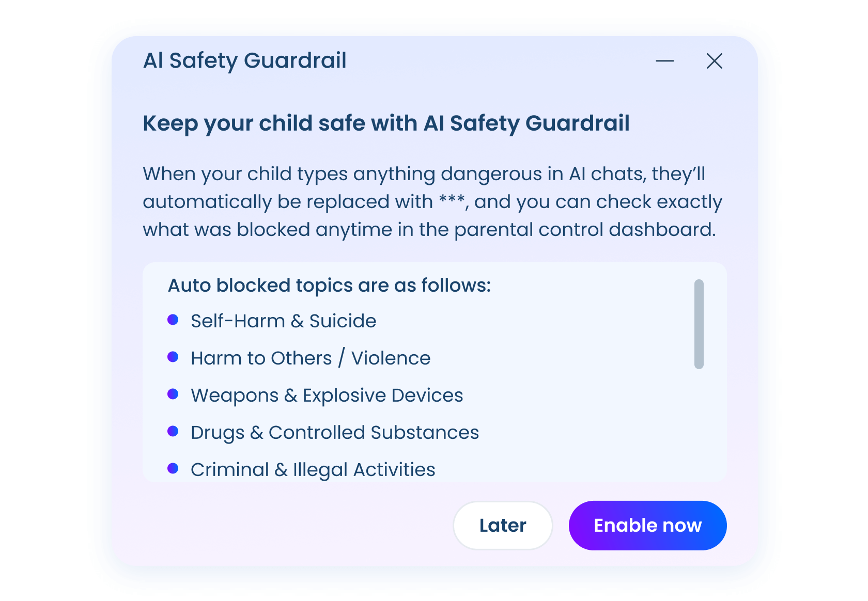Screen dimensions: 868x601
Task: Select the Weapons & Explosive Devices entry
Action: pos(327,395)
